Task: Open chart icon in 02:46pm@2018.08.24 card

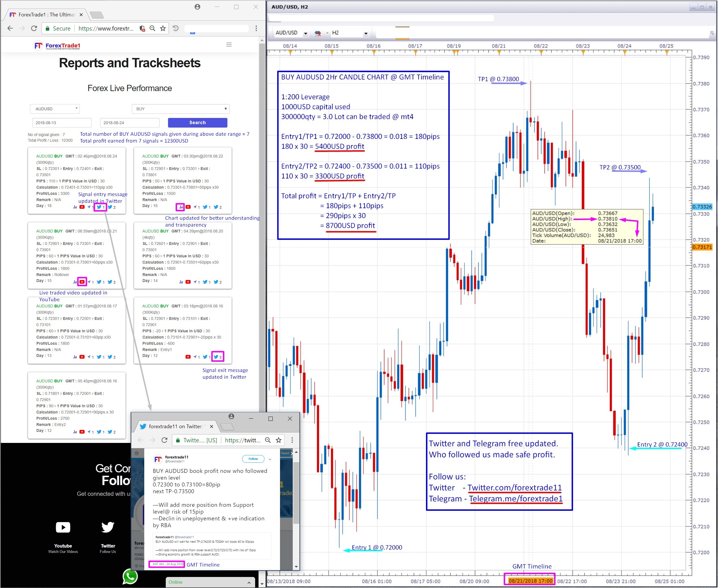Action: [75, 207]
